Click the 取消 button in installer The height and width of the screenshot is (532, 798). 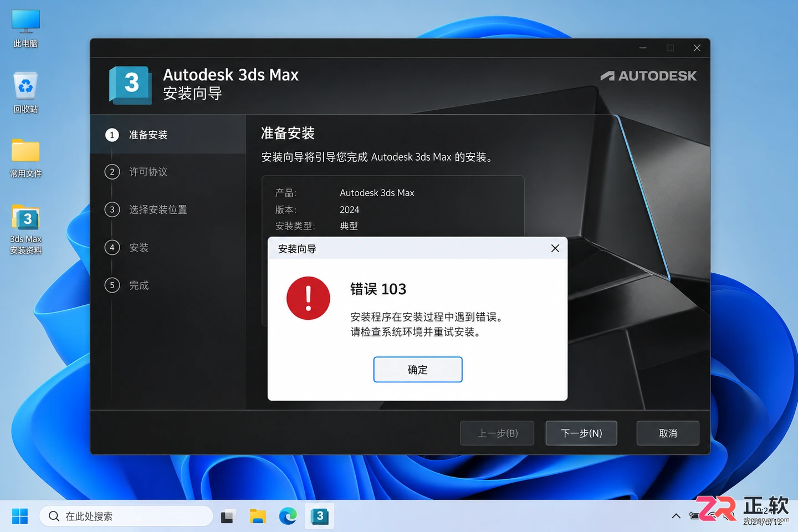tap(668, 433)
